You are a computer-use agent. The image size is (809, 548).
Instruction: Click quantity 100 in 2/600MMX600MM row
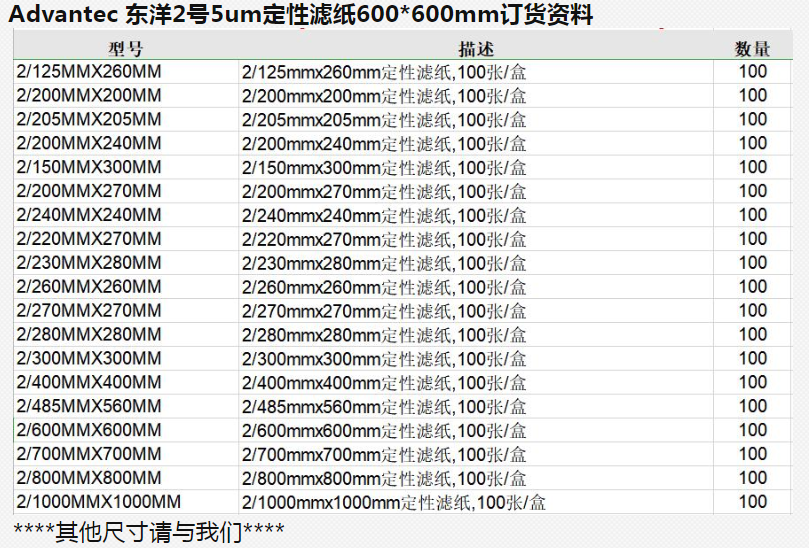click(753, 430)
